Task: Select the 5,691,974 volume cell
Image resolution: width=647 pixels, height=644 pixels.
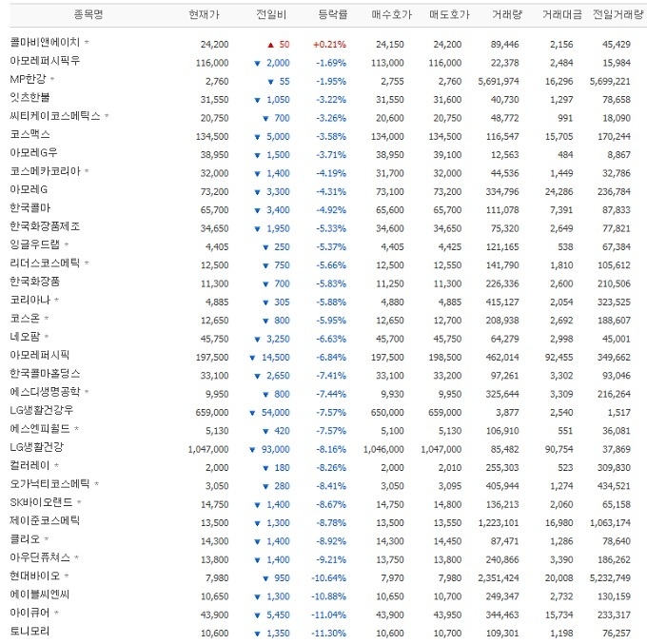Action: coord(499,81)
